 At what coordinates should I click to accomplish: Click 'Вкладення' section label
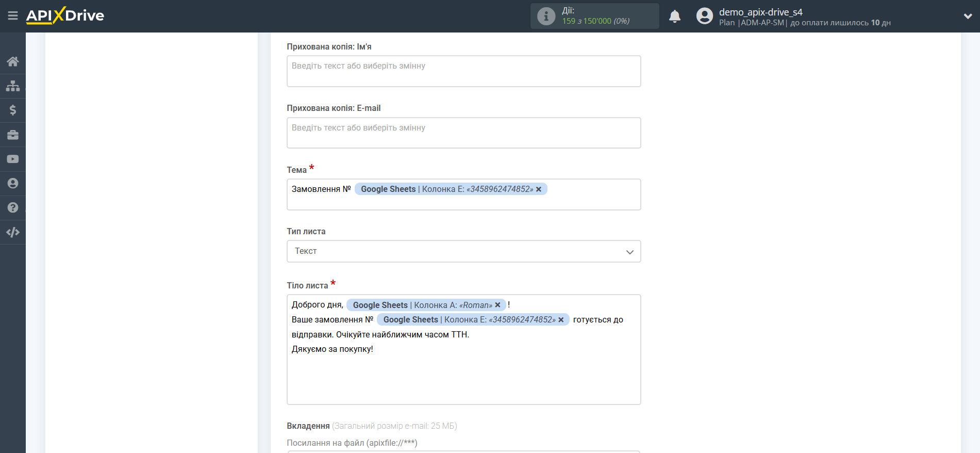308,426
